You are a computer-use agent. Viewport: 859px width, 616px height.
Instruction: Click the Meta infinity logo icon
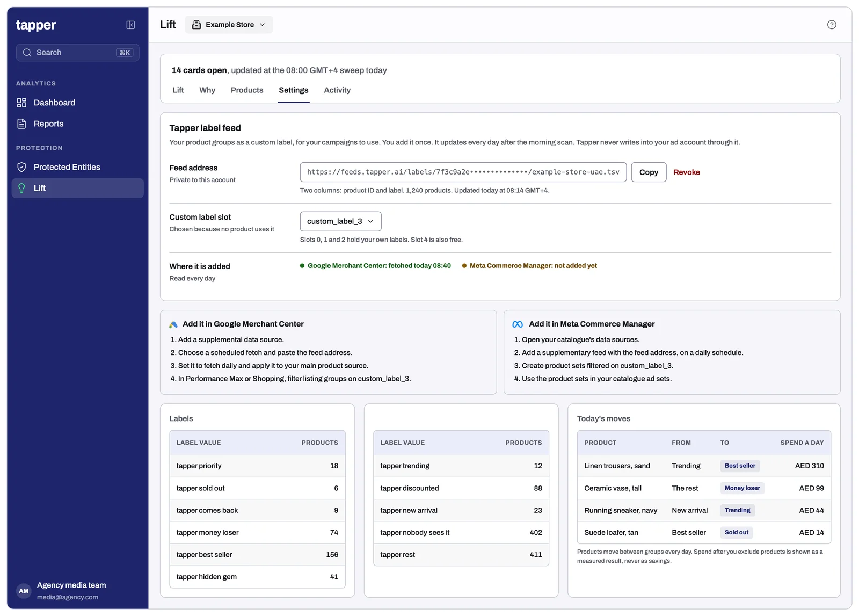pyautogui.click(x=518, y=324)
